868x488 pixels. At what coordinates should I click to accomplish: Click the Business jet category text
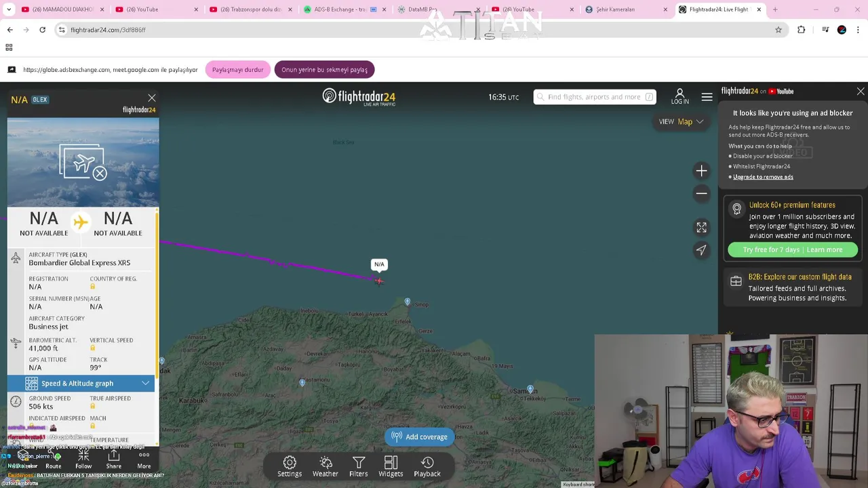[x=49, y=327]
